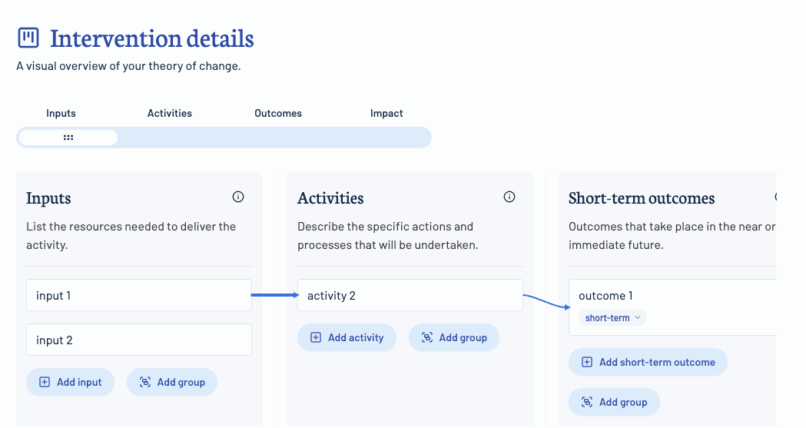Viewport: 806px width, 428px height.
Task: Click the group icon in Inputs' Add group
Action: 145,382
